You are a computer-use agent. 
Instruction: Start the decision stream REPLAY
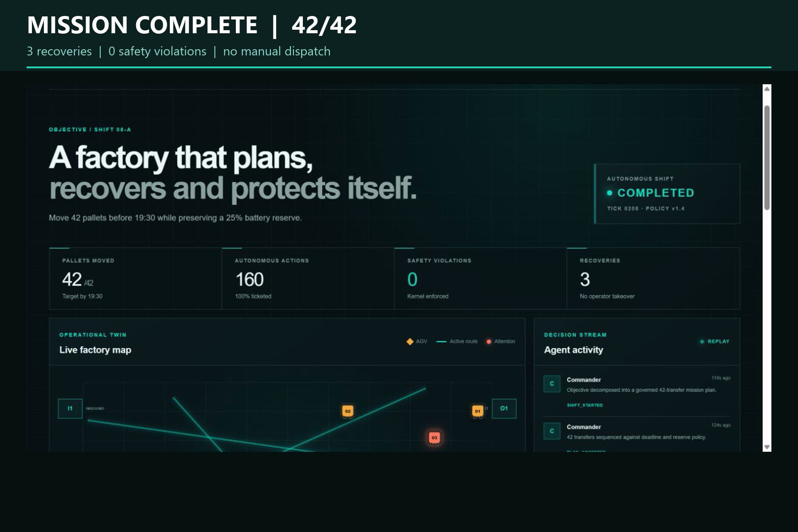tap(715, 341)
